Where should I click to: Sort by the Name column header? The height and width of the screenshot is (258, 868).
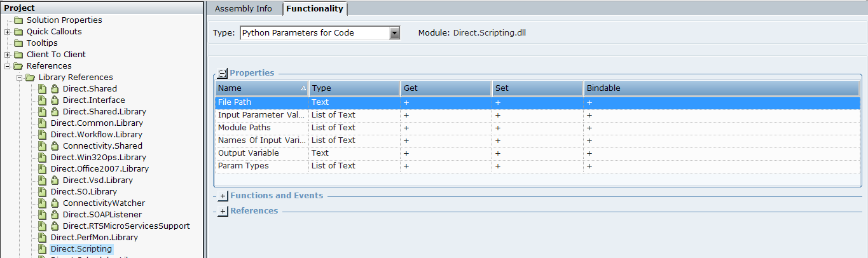258,88
